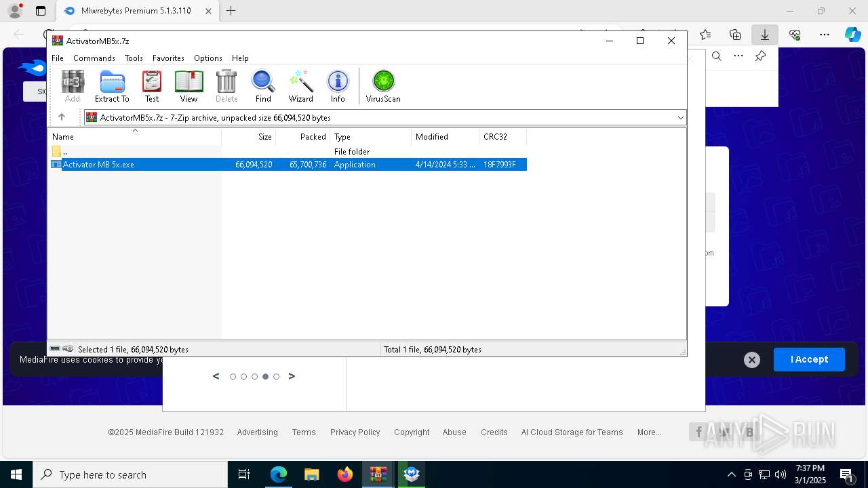
Task: Open the notification center icon
Action: point(847,474)
